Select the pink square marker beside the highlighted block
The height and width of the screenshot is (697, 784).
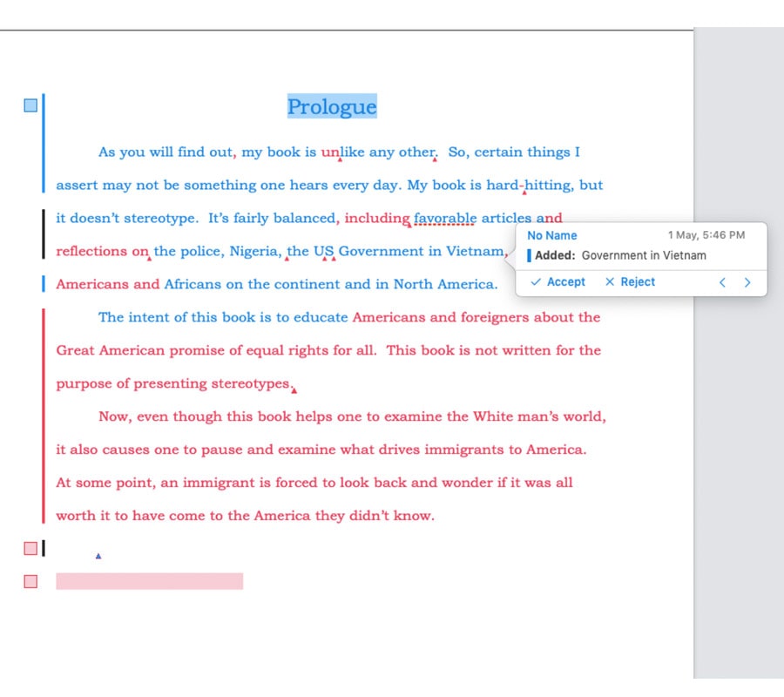pyautogui.click(x=30, y=581)
